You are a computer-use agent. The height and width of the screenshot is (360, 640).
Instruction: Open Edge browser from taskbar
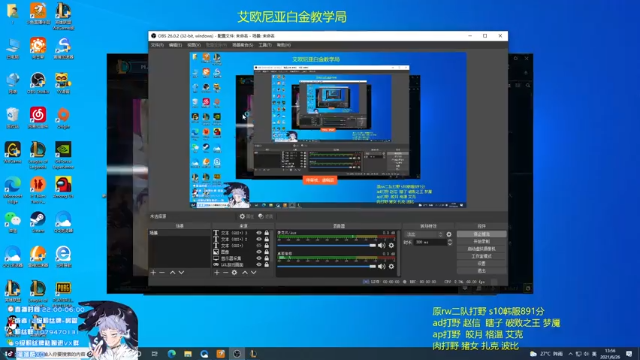[171, 353]
